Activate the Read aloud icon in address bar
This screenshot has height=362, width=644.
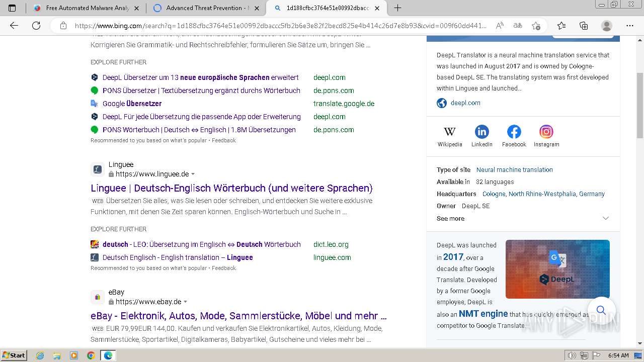500,26
